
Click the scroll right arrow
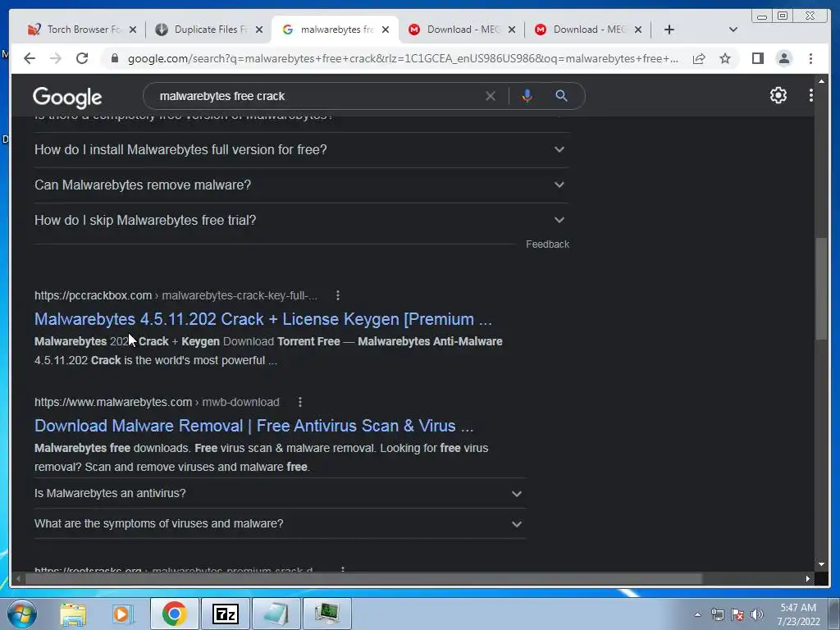click(807, 578)
